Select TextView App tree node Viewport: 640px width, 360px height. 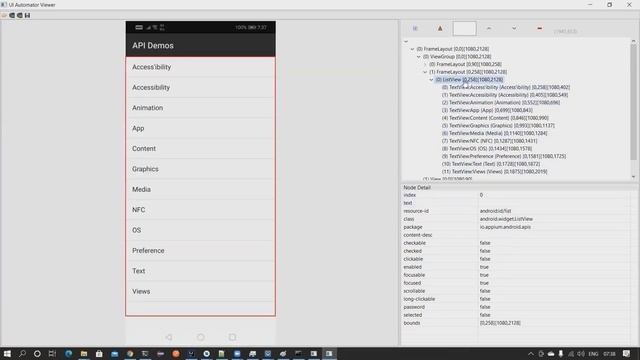click(x=487, y=110)
